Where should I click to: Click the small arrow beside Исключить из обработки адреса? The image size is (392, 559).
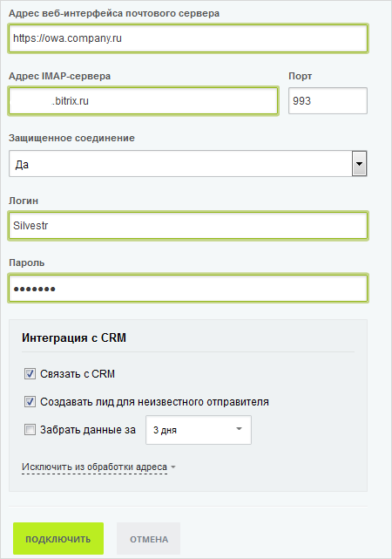[173, 467]
